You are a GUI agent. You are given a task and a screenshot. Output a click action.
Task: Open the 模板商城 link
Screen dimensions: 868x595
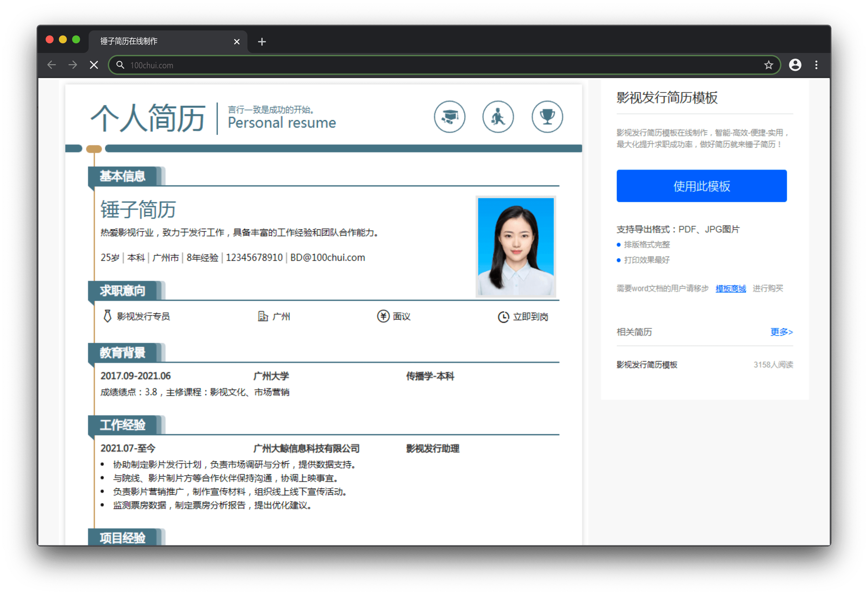(x=730, y=289)
